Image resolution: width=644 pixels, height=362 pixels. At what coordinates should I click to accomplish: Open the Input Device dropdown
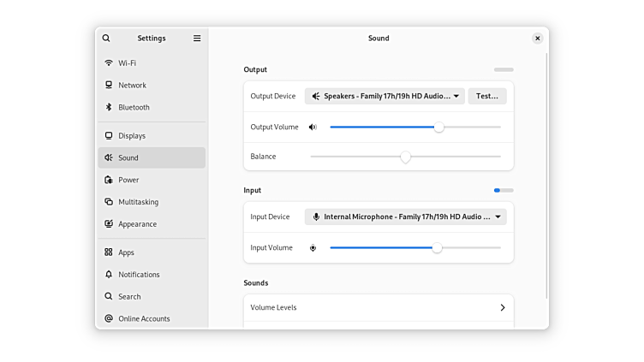(x=405, y=217)
